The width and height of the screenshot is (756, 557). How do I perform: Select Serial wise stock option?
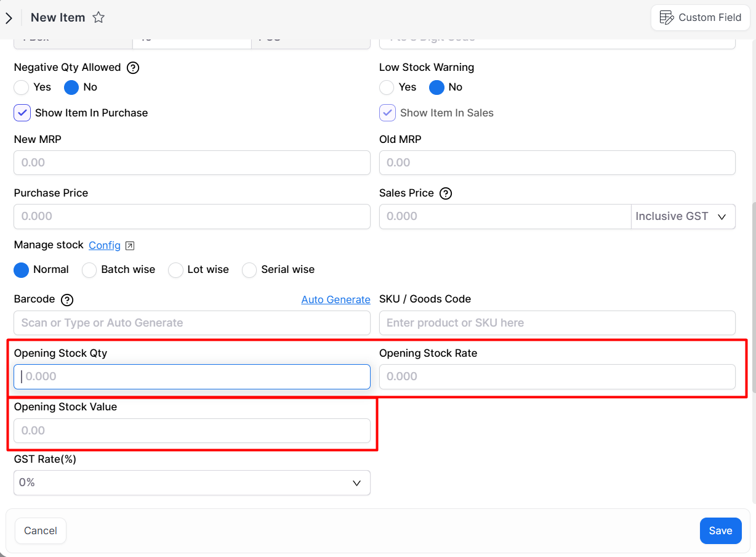click(x=249, y=270)
